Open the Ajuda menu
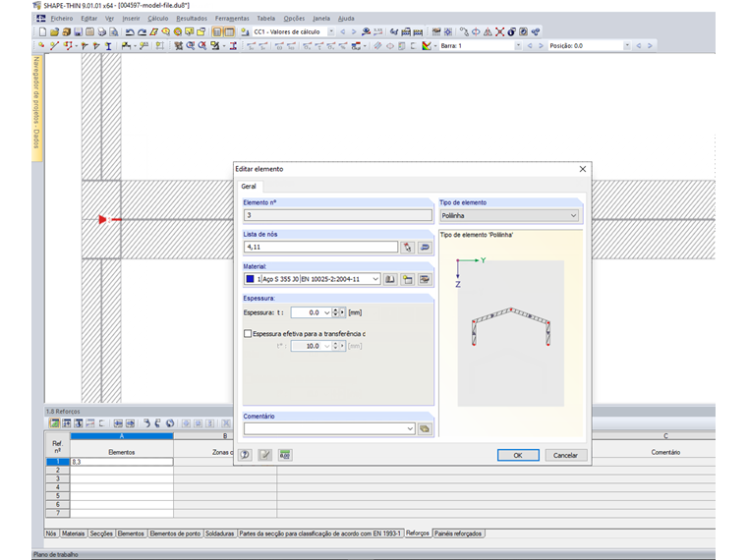 click(x=346, y=19)
